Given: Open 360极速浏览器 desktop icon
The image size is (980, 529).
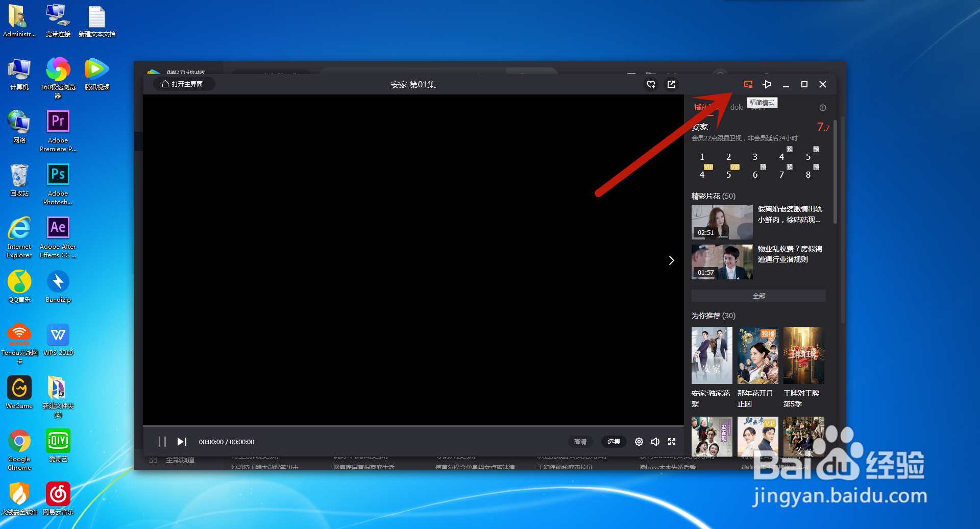Looking at the screenshot, I should pos(58,78).
